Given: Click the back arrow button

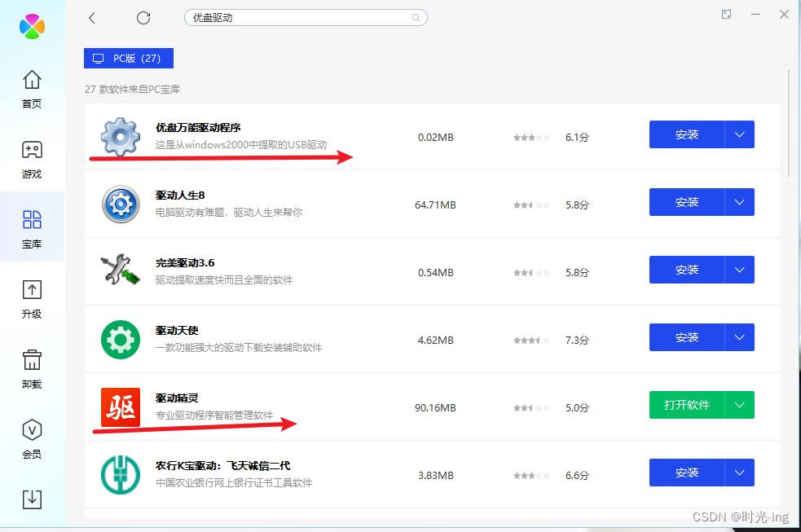Looking at the screenshot, I should point(92,18).
